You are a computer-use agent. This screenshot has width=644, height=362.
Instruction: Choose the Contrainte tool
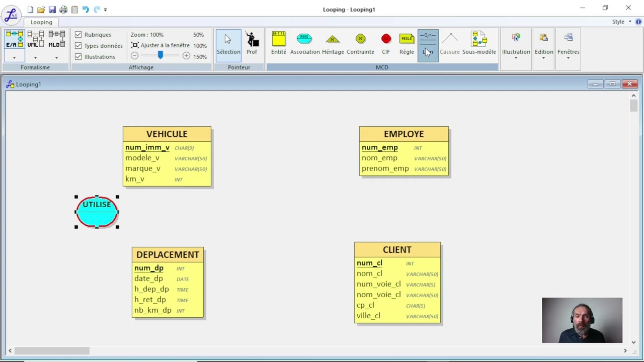pos(360,44)
